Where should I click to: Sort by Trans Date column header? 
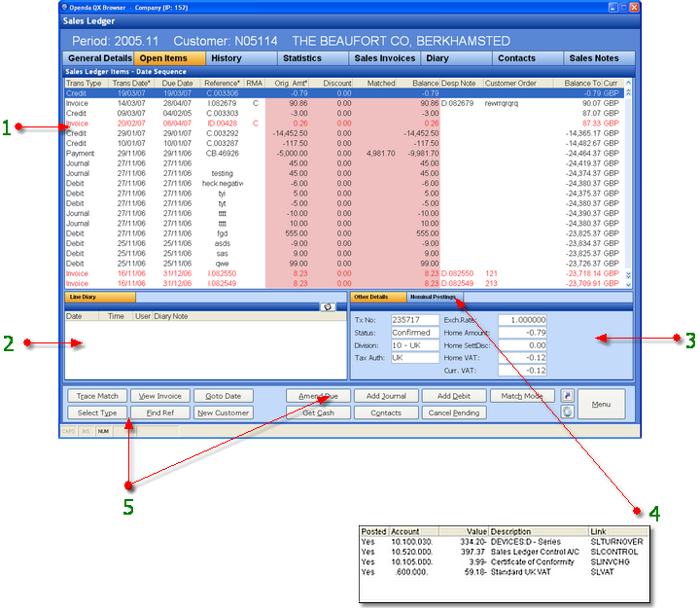point(131,83)
